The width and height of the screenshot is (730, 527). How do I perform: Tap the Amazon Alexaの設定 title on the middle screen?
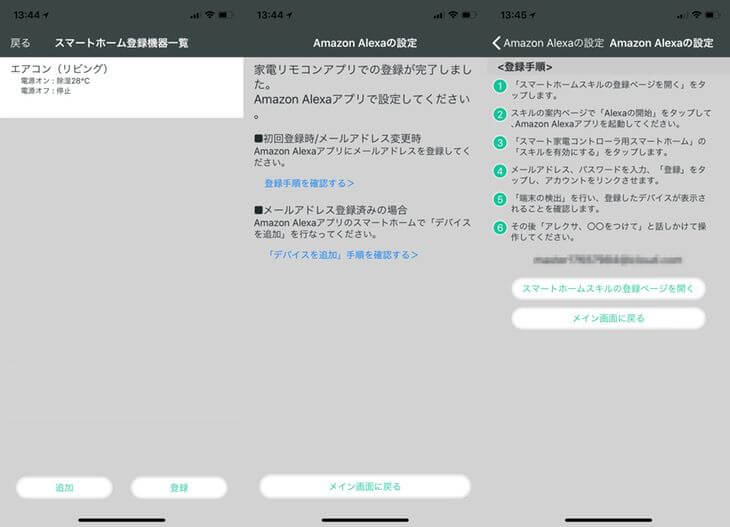pyautogui.click(x=365, y=43)
